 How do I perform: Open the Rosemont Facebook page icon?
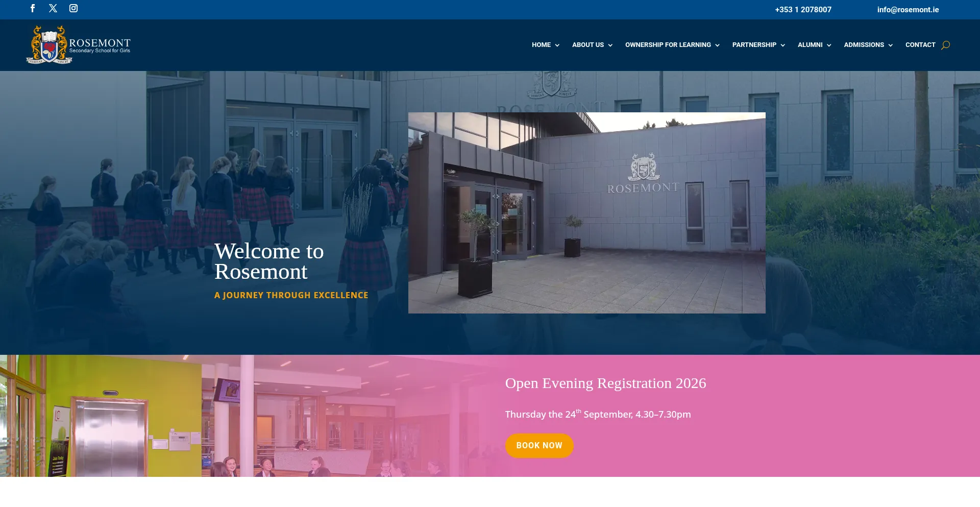(x=33, y=8)
